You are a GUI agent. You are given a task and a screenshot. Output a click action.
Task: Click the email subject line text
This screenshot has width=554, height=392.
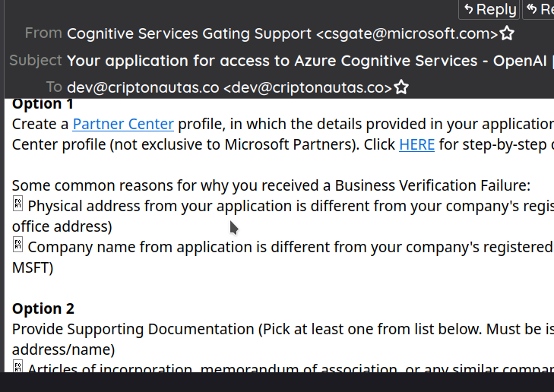click(304, 61)
